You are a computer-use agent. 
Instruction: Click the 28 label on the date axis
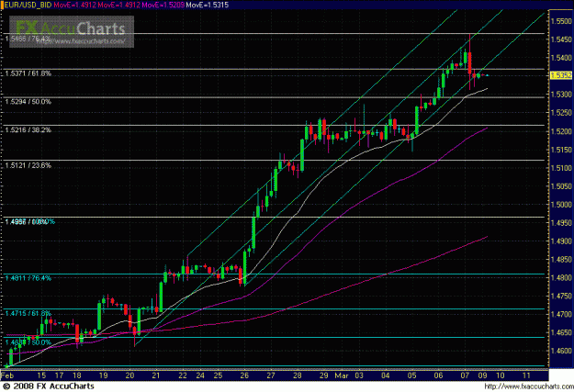point(298,375)
